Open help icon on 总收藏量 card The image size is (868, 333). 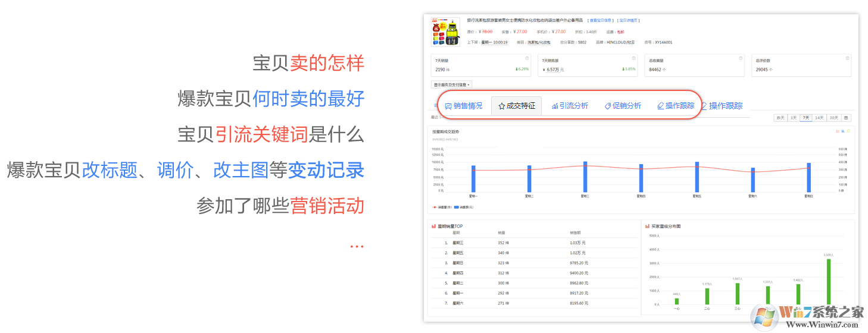(741, 58)
